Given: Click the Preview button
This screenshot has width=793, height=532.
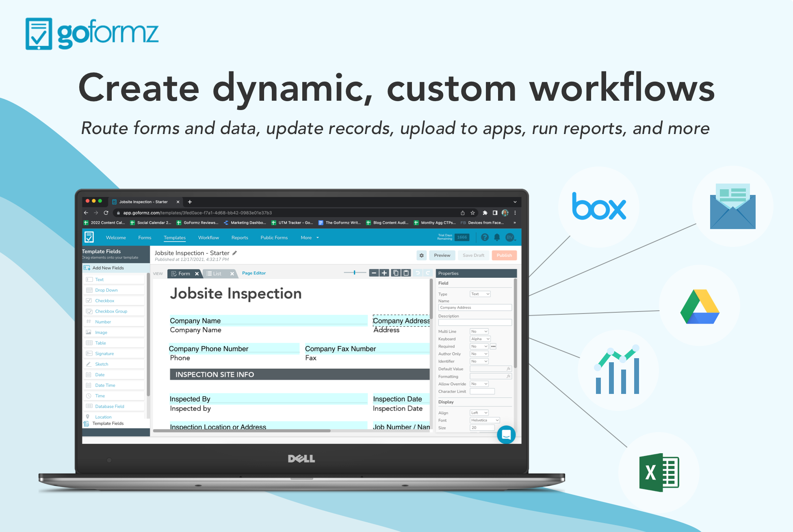Looking at the screenshot, I should pos(442,255).
